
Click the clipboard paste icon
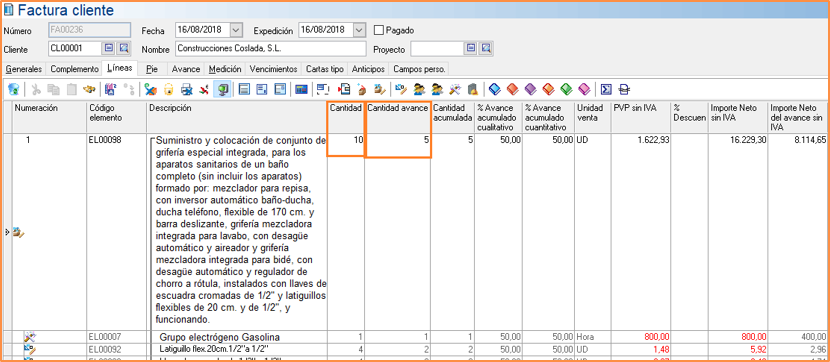pos(71,89)
